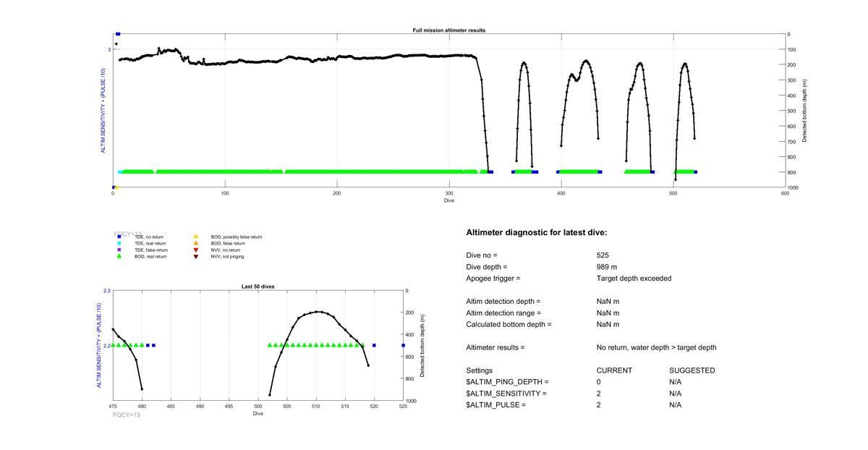Click the 'Dive no =' label
This screenshot has width=868, height=450.
coord(482,255)
